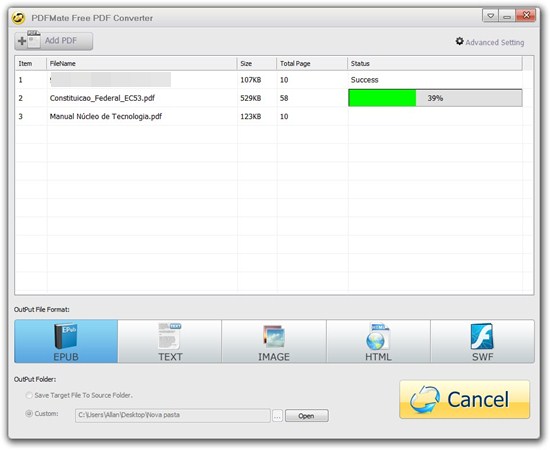550x450 pixels.
Task: Cancel the running conversion
Action: point(464,399)
